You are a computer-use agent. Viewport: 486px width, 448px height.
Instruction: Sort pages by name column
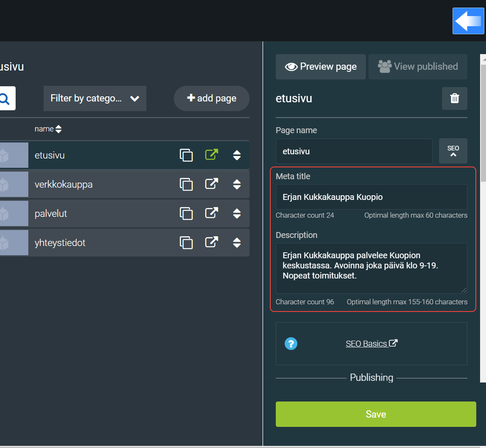[x=48, y=129]
